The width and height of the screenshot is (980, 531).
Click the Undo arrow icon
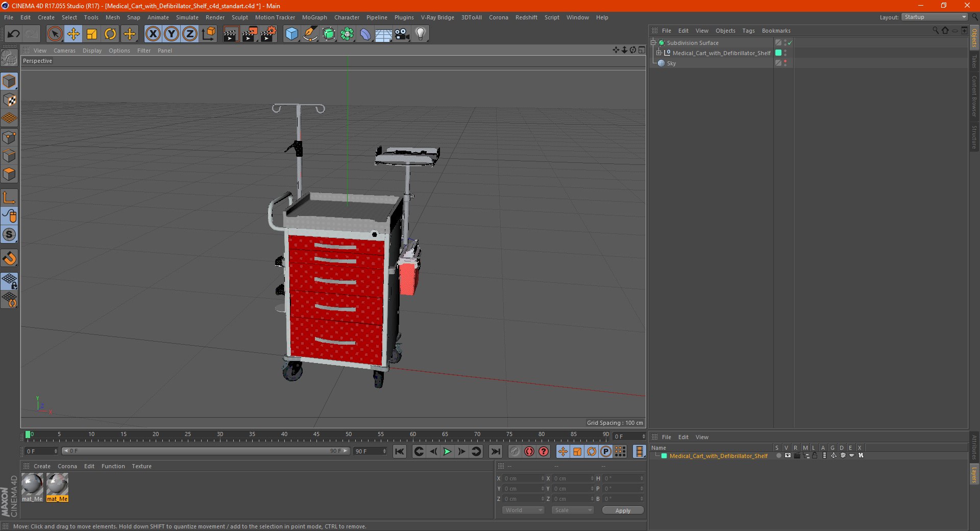[x=14, y=34]
